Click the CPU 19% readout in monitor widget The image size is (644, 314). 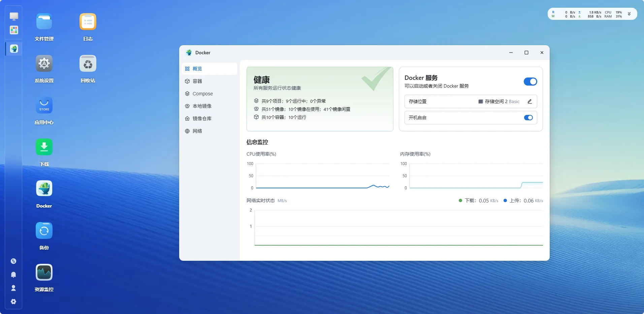(x=613, y=12)
